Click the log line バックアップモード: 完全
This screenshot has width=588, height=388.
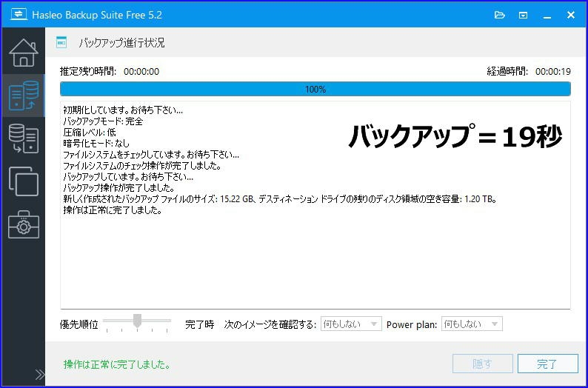(x=103, y=121)
